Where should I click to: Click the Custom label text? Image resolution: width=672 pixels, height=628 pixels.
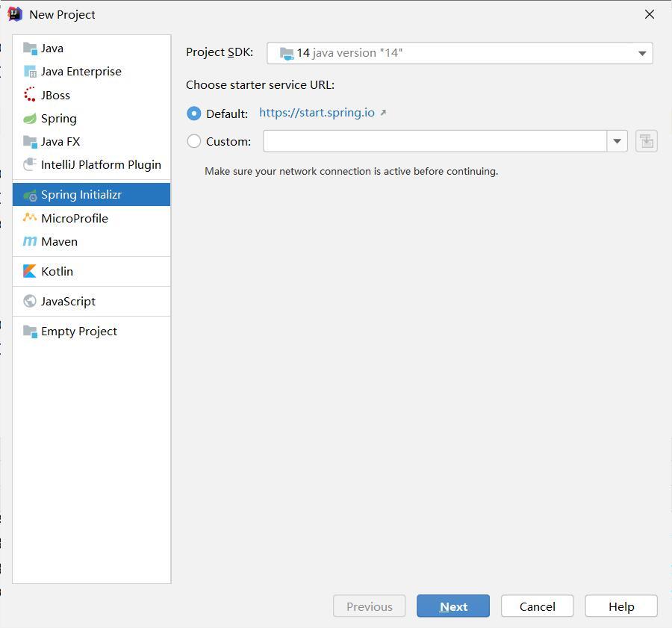click(x=228, y=141)
